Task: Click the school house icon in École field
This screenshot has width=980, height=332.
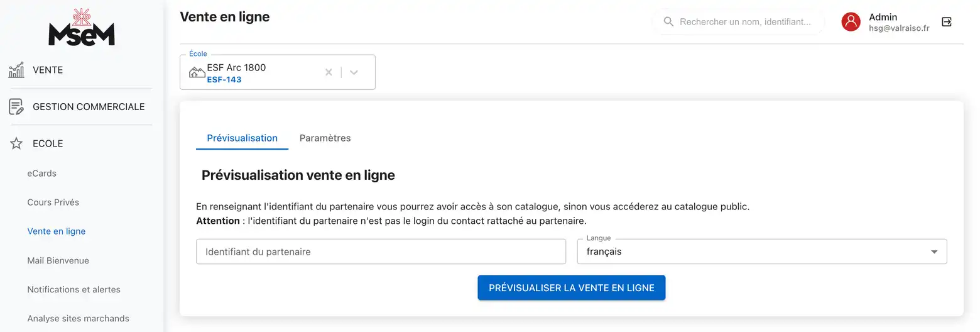Action: point(197,72)
